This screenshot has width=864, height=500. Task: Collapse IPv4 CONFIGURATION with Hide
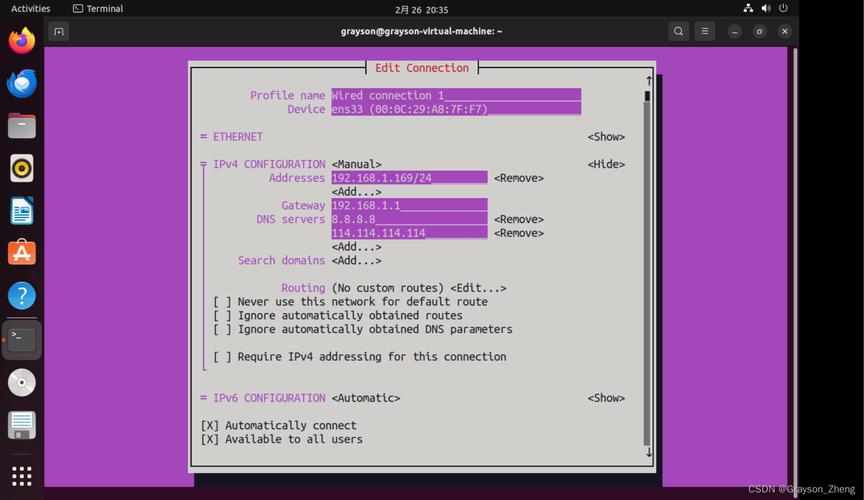click(x=606, y=165)
